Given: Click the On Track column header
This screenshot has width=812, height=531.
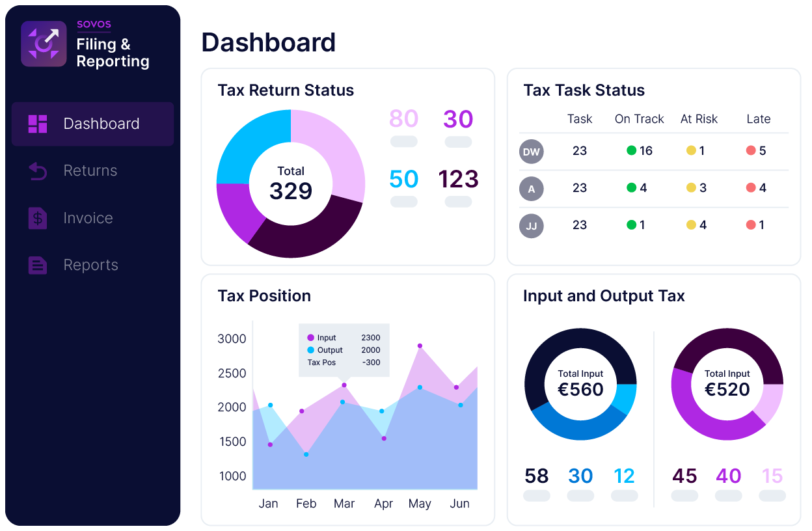Looking at the screenshot, I should tap(639, 119).
